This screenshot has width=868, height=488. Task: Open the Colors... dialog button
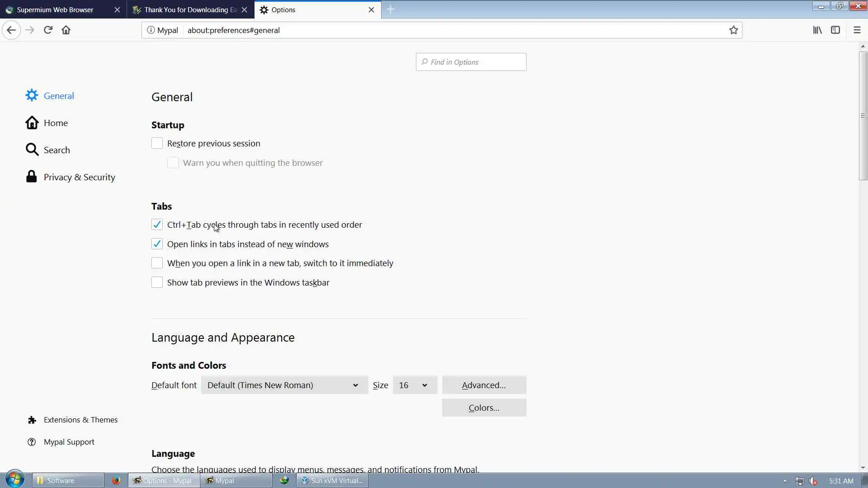point(484,408)
